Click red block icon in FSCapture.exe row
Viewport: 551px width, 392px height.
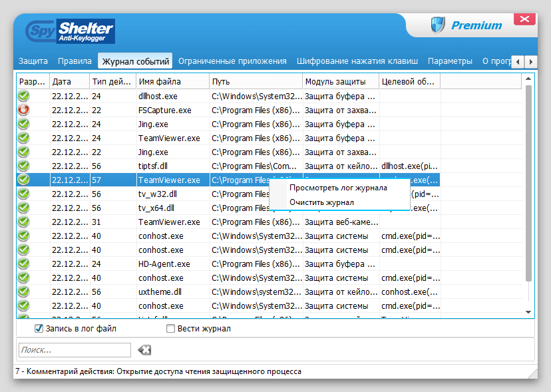coord(23,110)
